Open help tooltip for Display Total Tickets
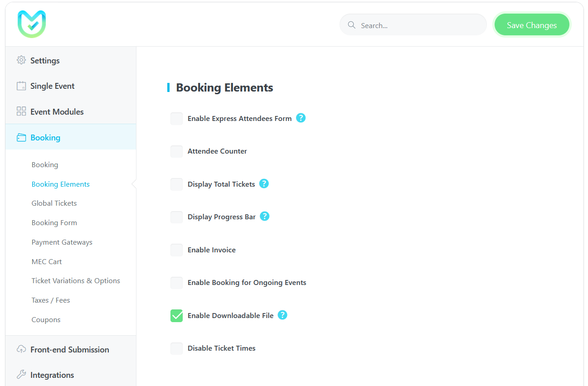Viewport: 588px width, 386px height. [x=264, y=183]
